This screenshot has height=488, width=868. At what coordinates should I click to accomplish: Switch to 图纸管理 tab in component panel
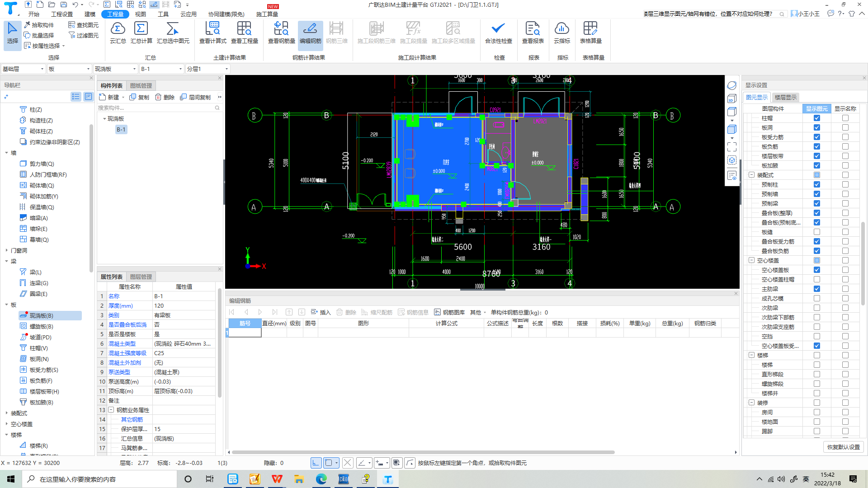point(141,85)
